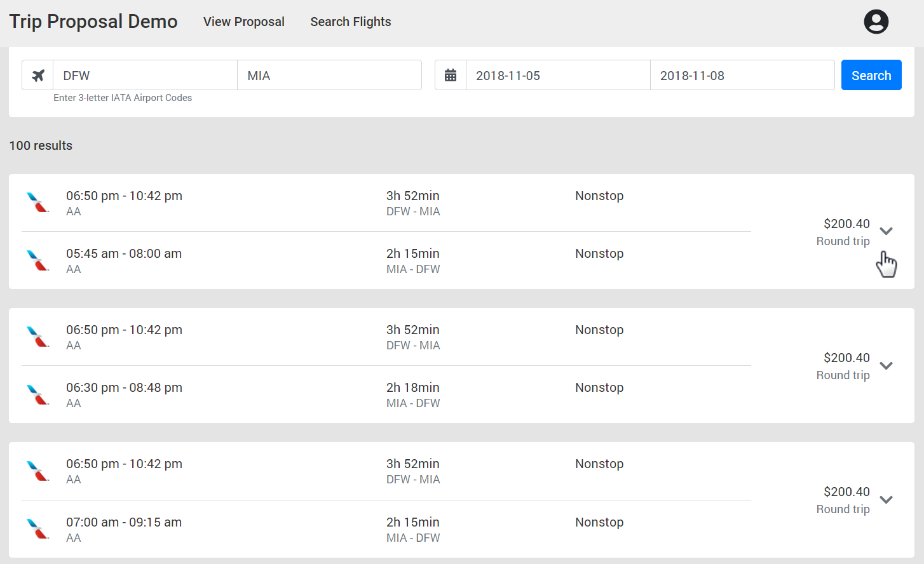
Task: Edit the 2018-11-05 departure date field
Action: [558, 76]
